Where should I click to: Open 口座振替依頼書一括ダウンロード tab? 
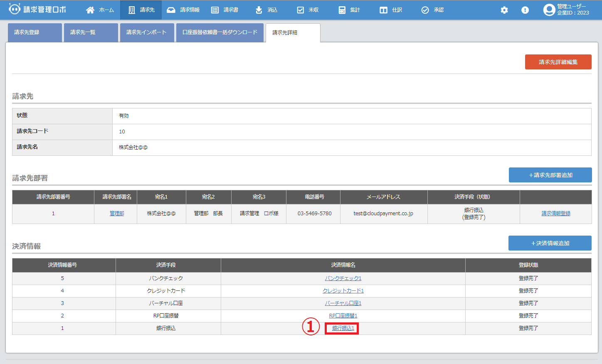click(x=220, y=32)
